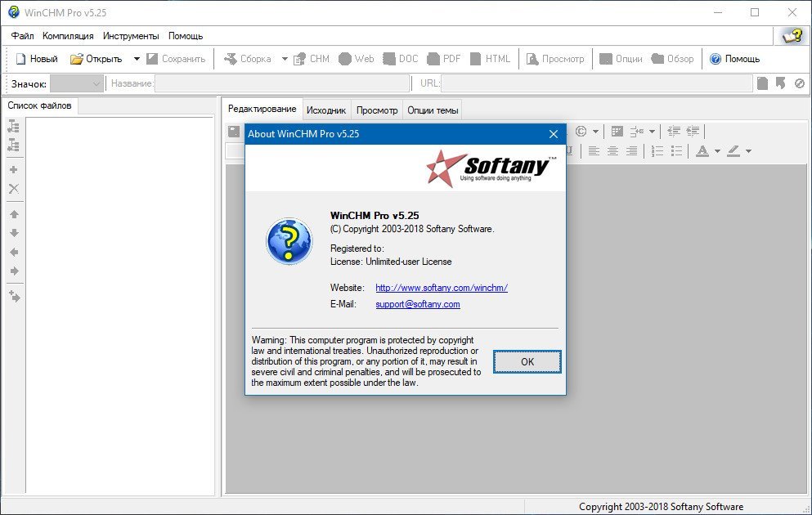This screenshot has width=812, height=515.
Task: Create a new project with Новый toolbar button
Action: [x=37, y=59]
